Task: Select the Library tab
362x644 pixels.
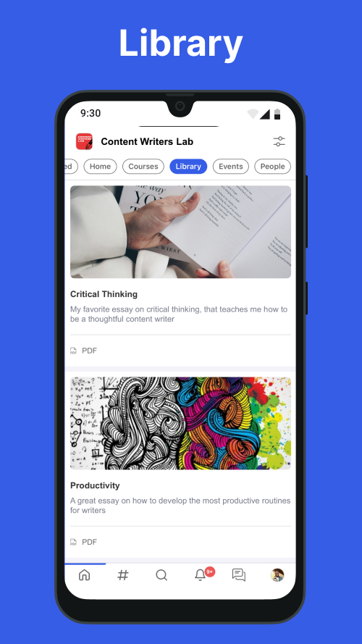Action: pos(188,167)
